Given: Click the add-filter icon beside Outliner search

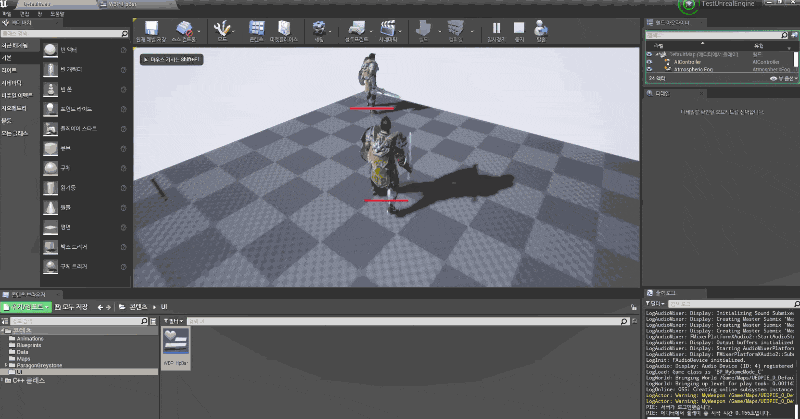Looking at the screenshot, I should [x=794, y=35].
